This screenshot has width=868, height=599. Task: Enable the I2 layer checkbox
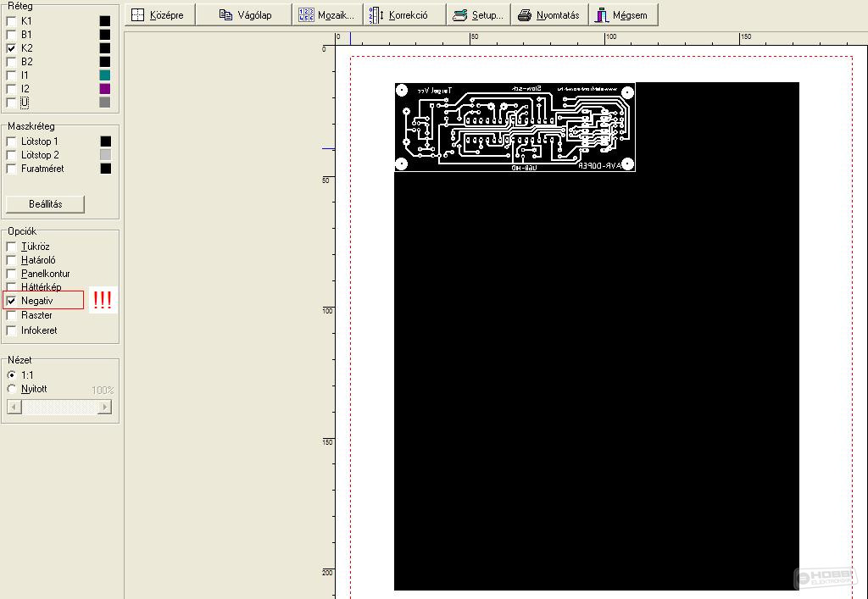point(11,88)
